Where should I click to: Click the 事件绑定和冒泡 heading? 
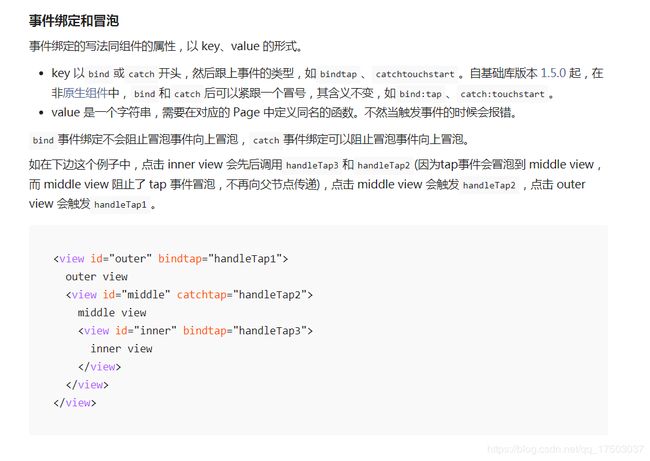tap(74, 20)
